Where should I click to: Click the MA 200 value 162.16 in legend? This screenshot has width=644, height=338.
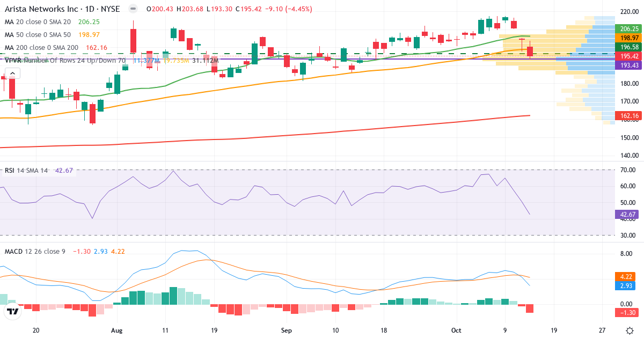point(96,48)
